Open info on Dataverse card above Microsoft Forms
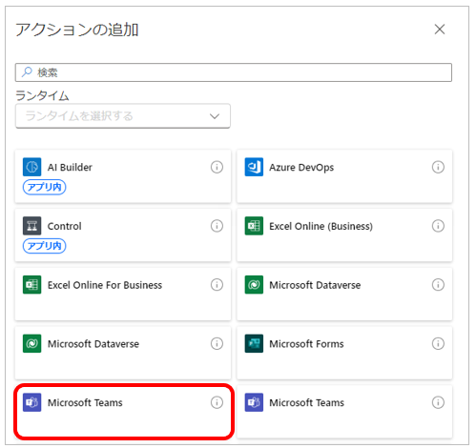 pos(438,285)
